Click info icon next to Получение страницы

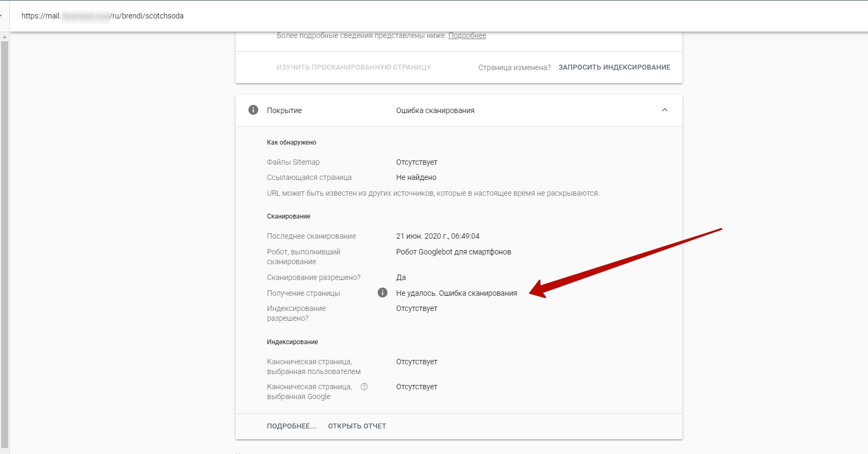383,293
